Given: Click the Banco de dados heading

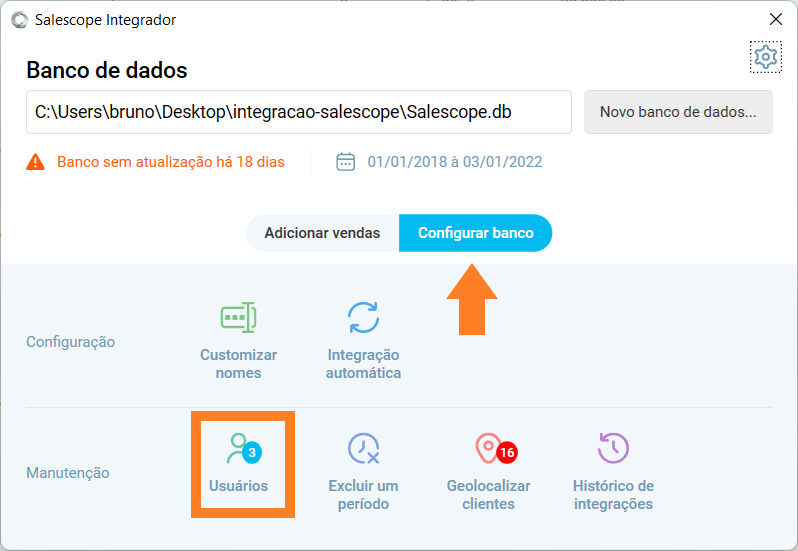Looking at the screenshot, I should pos(107,70).
